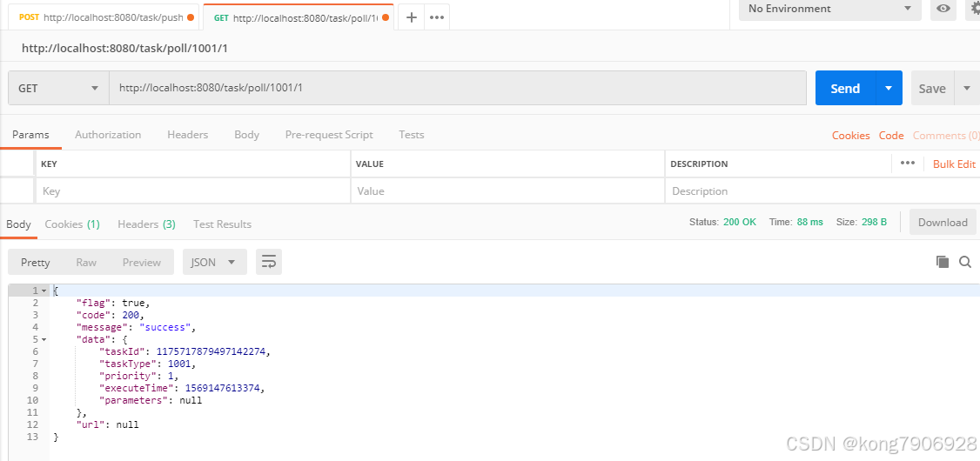Open a new request tab with plus icon
This screenshot has width=980, height=461.
click(x=411, y=17)
